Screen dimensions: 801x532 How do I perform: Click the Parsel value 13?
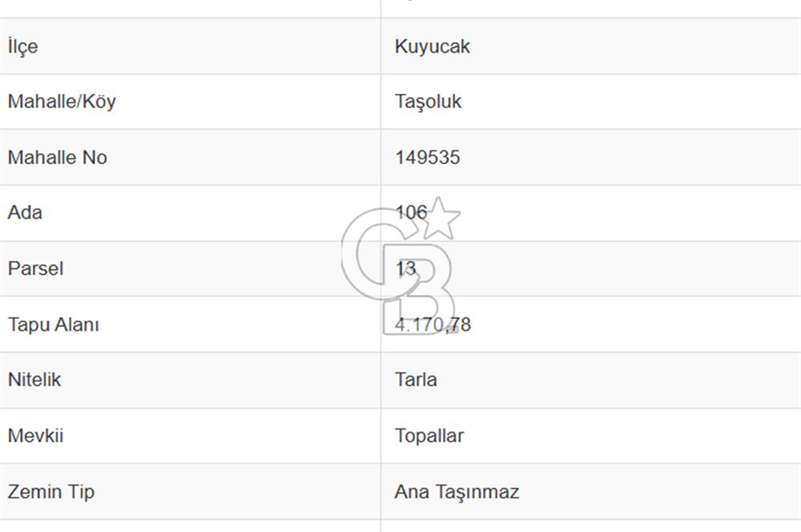[405, 269]
